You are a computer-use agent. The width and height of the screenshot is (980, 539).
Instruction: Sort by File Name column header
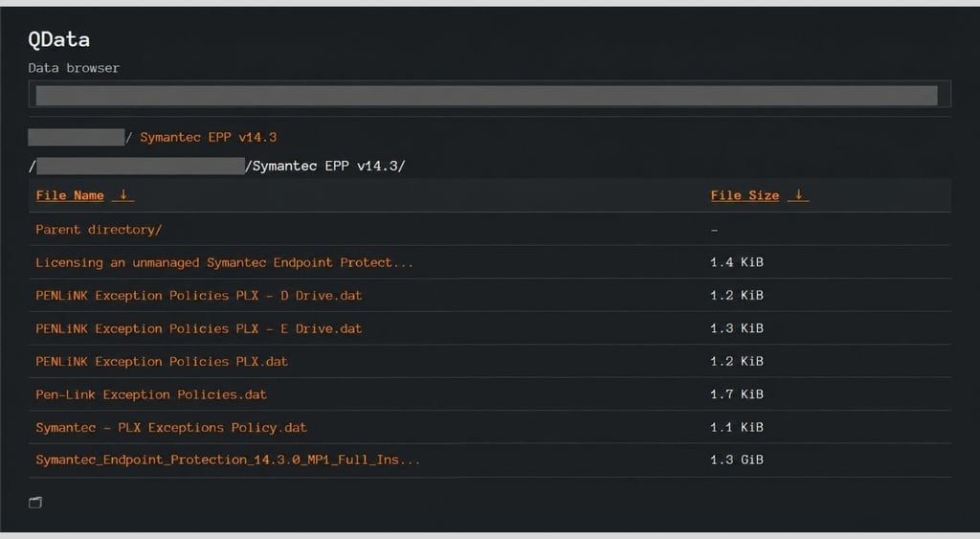[x=70, y=195]
